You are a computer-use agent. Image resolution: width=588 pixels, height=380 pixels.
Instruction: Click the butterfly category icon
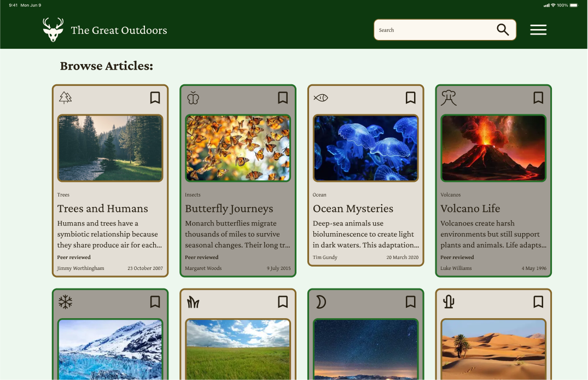tap(193, 98)
